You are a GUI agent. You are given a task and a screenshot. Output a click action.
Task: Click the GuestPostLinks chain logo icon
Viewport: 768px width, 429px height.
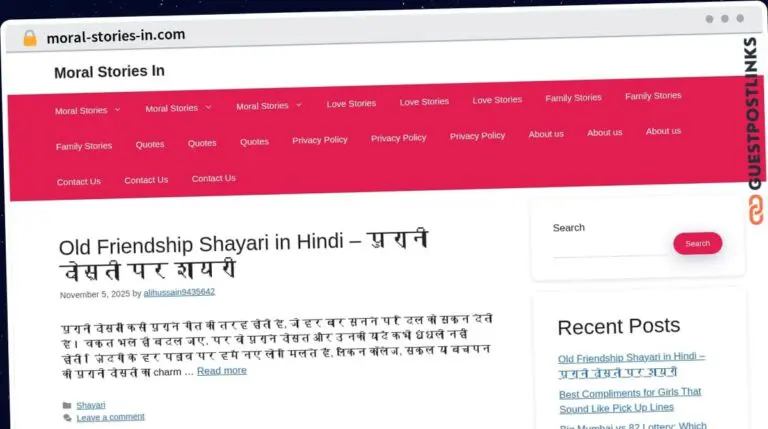[x=755, y=208]
